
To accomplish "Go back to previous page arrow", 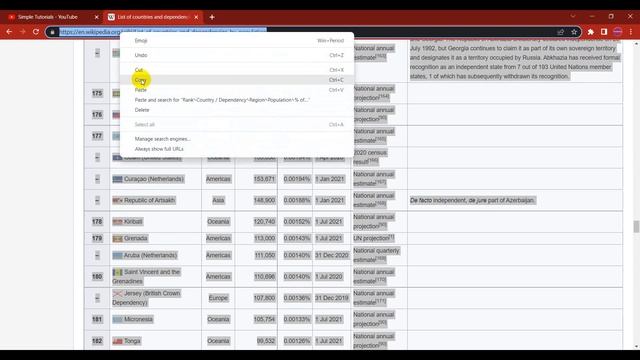I will (x=9, y=32).
